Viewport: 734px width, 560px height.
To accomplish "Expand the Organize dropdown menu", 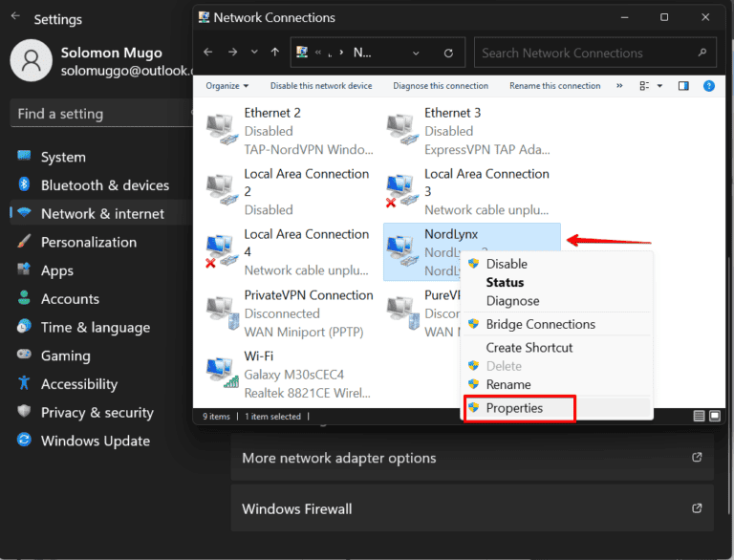I will point(227,86).
